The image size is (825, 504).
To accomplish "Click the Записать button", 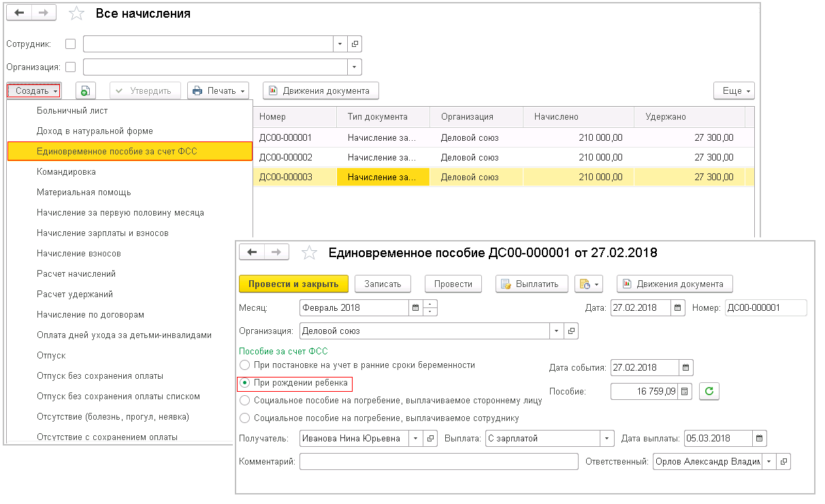I will [x=382, y=284].
